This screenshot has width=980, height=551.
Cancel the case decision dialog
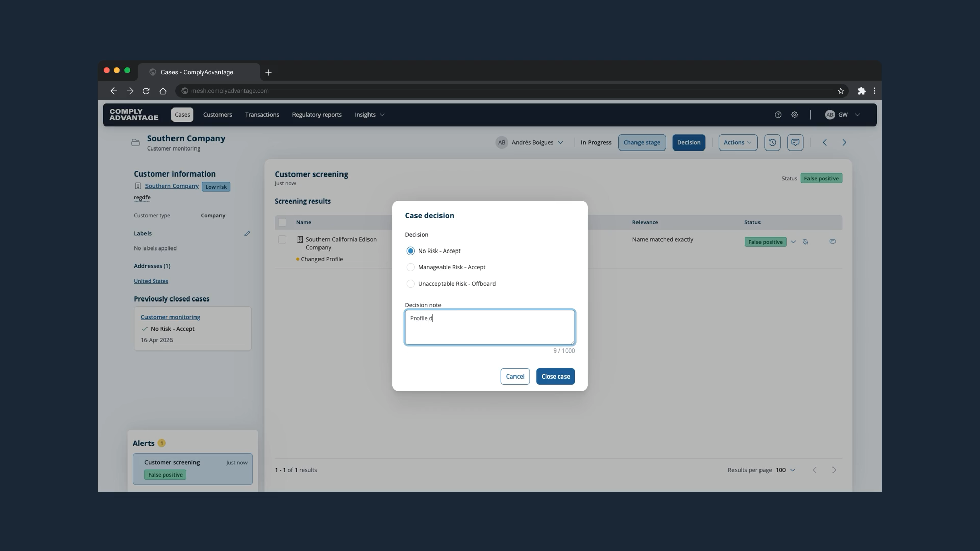[515, 377]
